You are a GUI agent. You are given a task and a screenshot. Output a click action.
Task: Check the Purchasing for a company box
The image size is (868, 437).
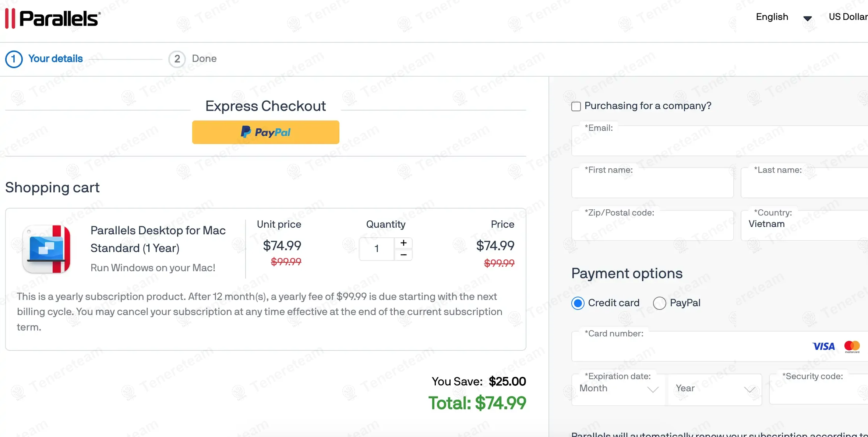(576, 106)
